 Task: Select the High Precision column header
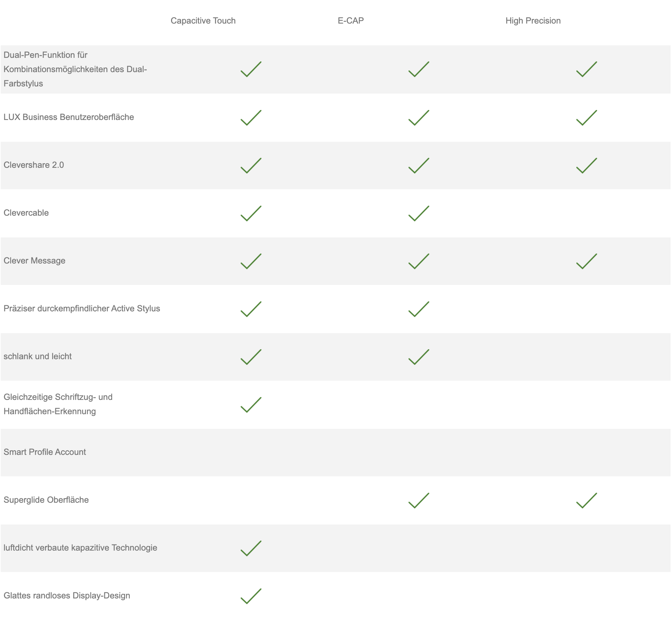pyautogui.click(x=533, y=21)
